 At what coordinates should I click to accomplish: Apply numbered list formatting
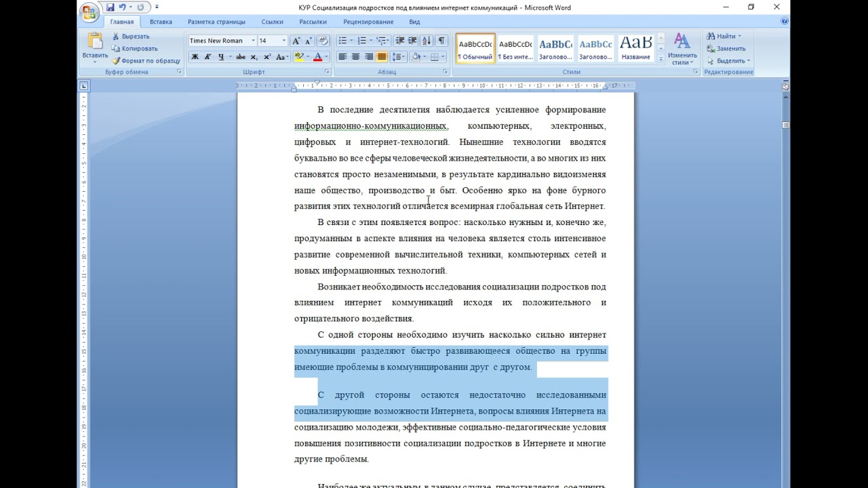click(x=363, y=41)
